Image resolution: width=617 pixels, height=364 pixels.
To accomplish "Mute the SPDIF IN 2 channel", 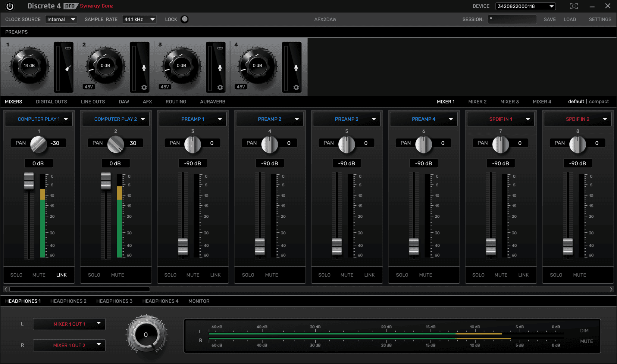I will click(x=579, y=275).
